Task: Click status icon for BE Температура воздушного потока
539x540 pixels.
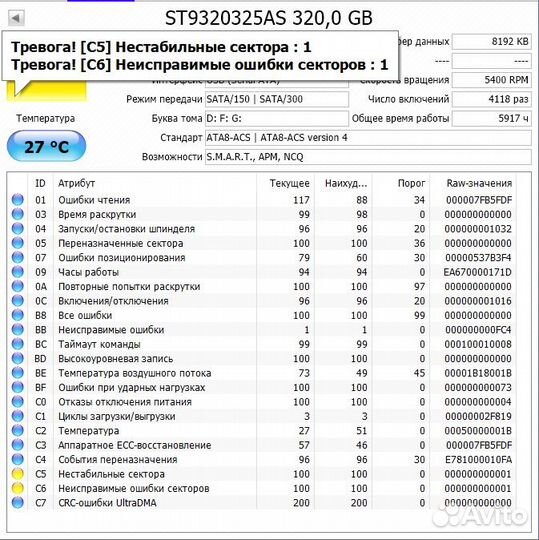Action: click(x=18, y=373)
